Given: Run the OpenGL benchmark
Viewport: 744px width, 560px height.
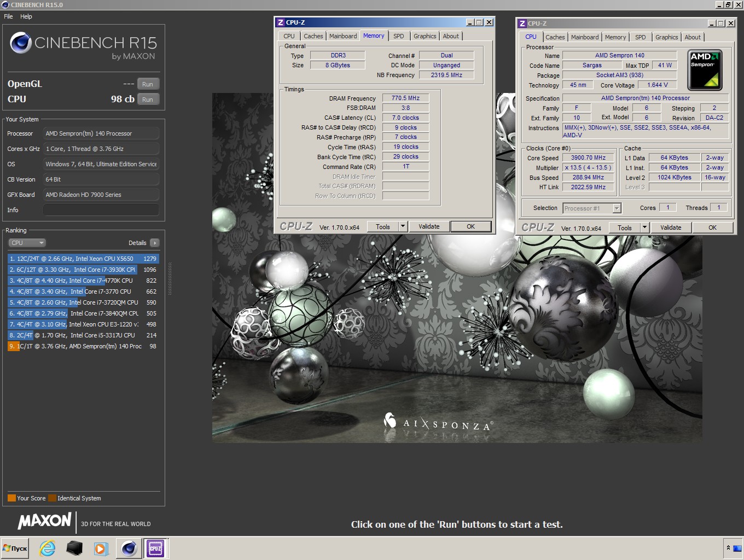Looking at the screenshot, I should pyautogui.click(x=148, y=84).
